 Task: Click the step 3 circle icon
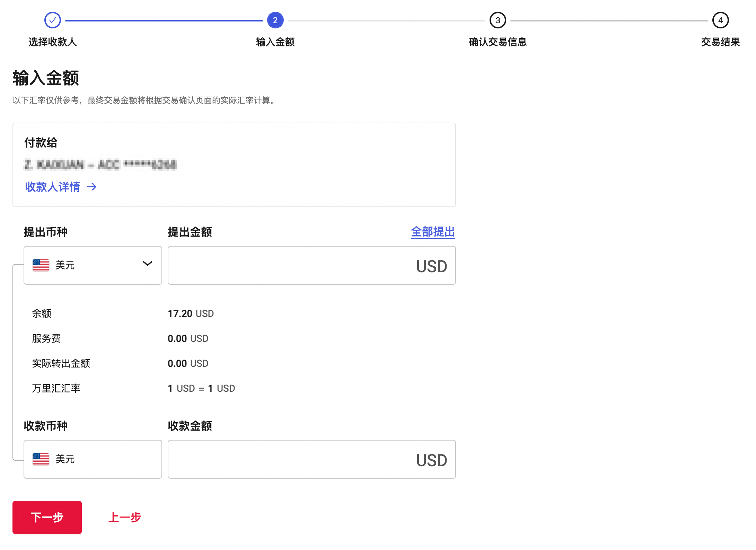[498, 20]
